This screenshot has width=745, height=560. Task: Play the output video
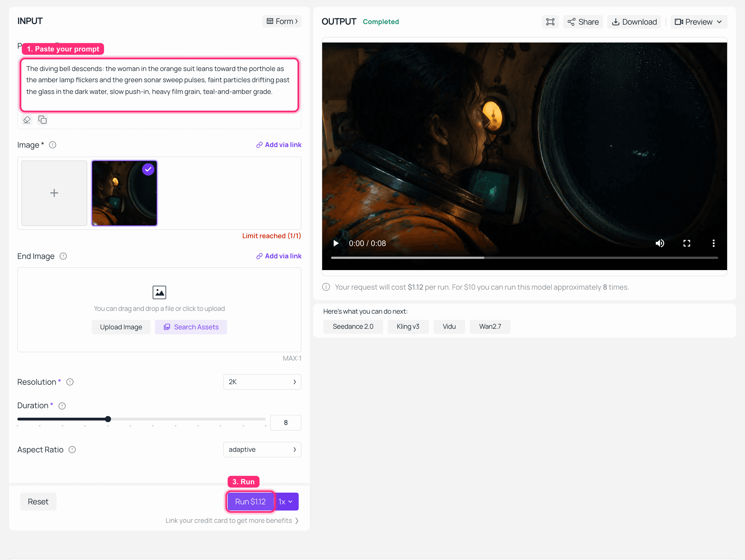tap(336, 243)
